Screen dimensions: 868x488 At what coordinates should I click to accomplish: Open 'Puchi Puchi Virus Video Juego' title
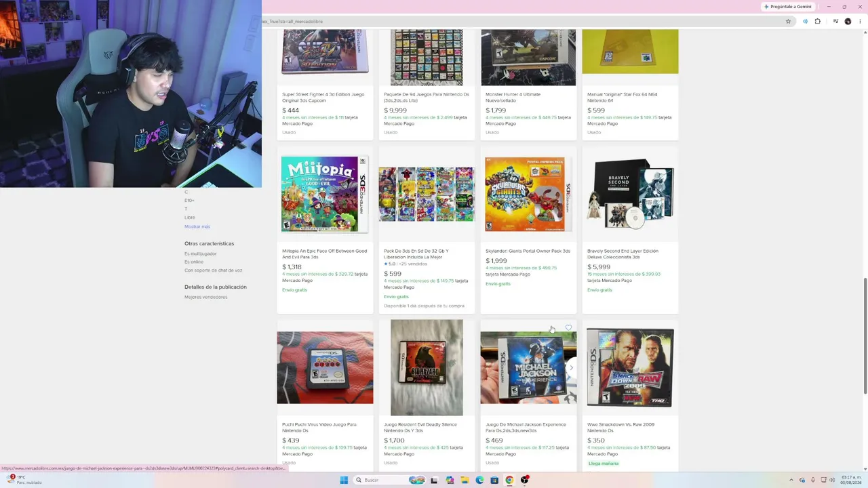[319, 428]
